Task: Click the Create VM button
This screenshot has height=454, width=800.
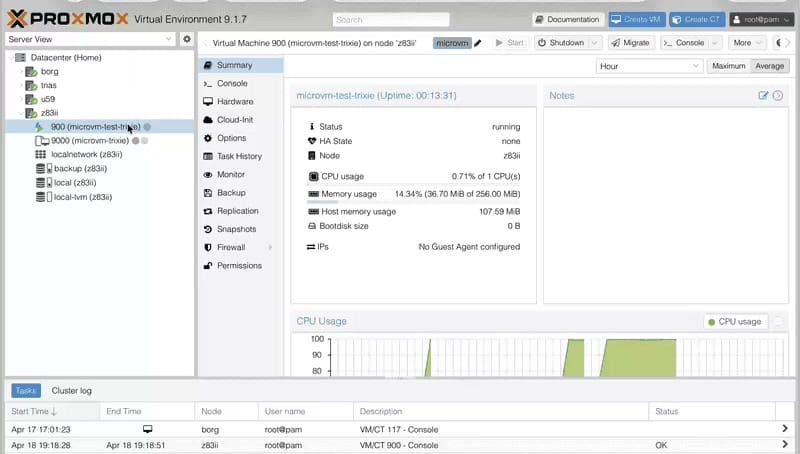Action: (637, 19)
